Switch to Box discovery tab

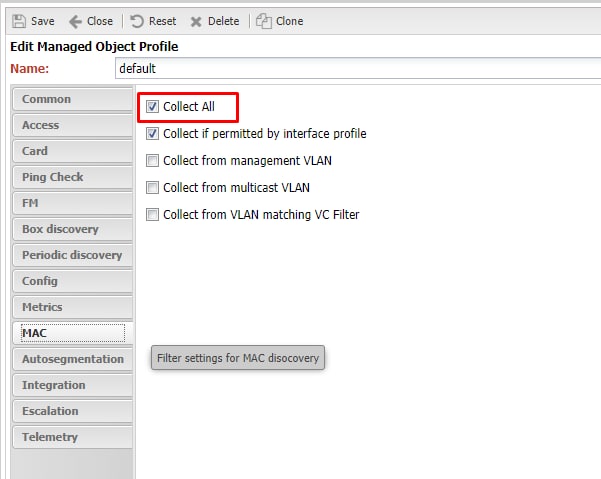pyautogui.click(x=72, y=229)
